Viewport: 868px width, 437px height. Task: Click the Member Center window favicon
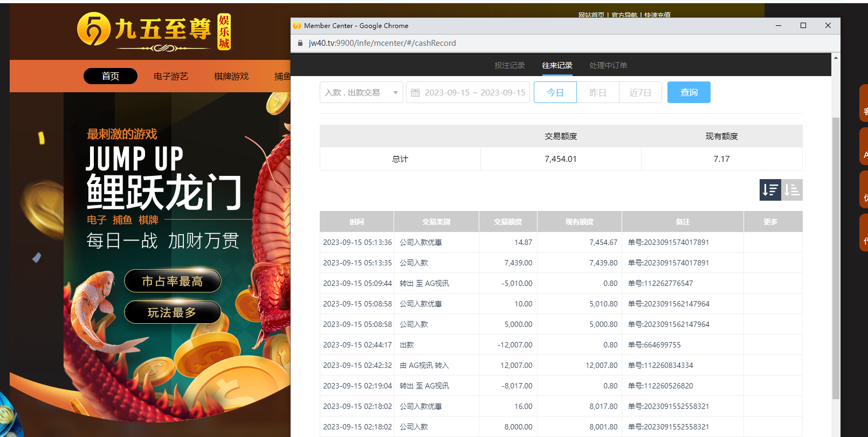coord(297,25)
